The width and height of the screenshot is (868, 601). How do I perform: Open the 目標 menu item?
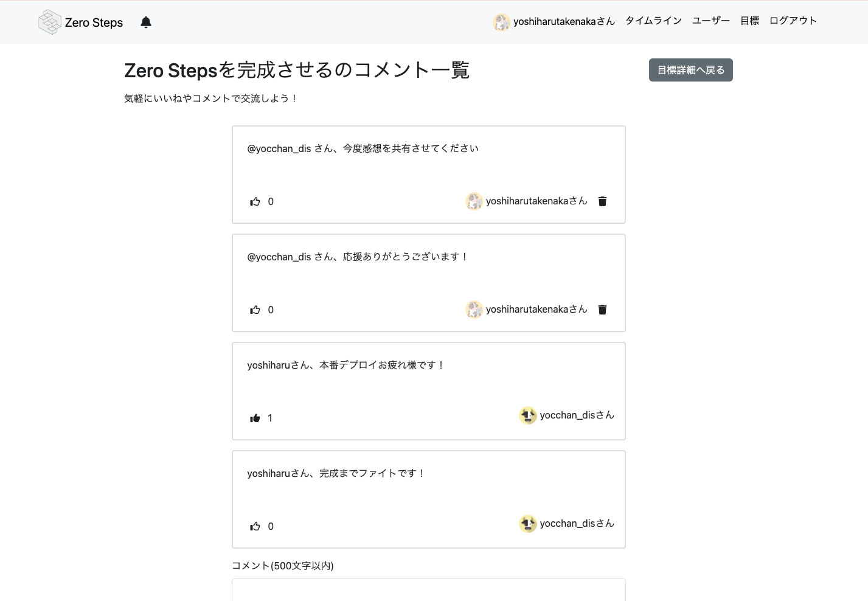[749, 21]
